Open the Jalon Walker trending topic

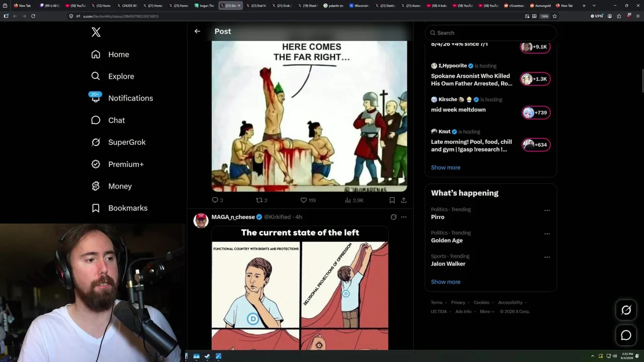(448, 264)
